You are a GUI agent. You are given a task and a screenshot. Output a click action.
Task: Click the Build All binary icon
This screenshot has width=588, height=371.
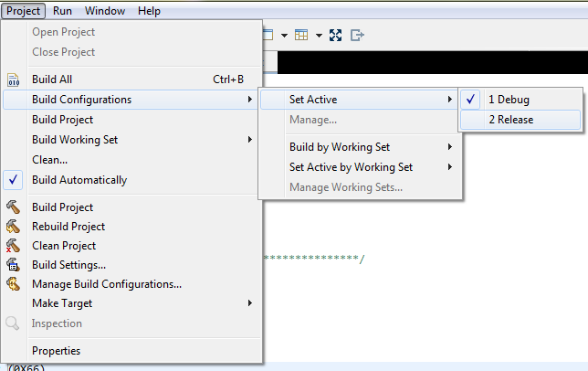point(13,79)
